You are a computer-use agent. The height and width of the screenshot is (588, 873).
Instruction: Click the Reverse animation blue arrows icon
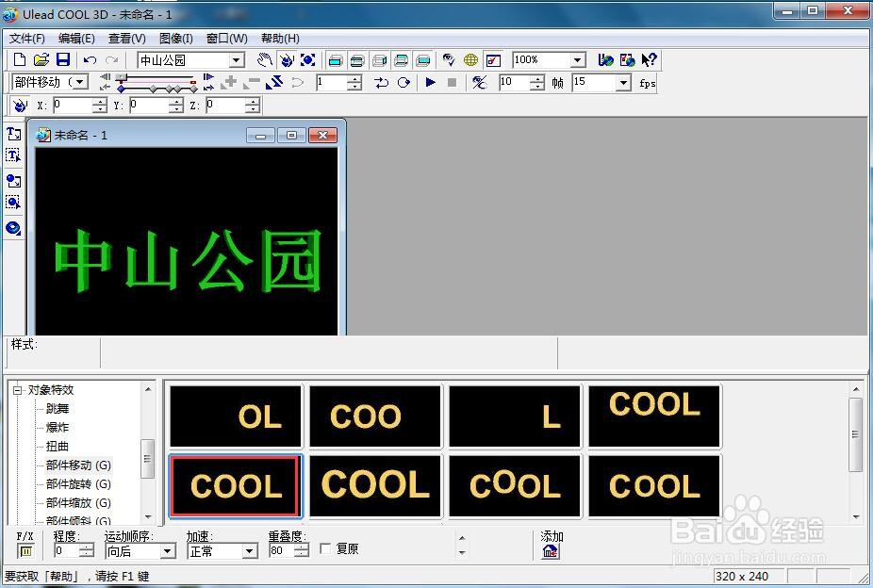click(x=274, y=82)
